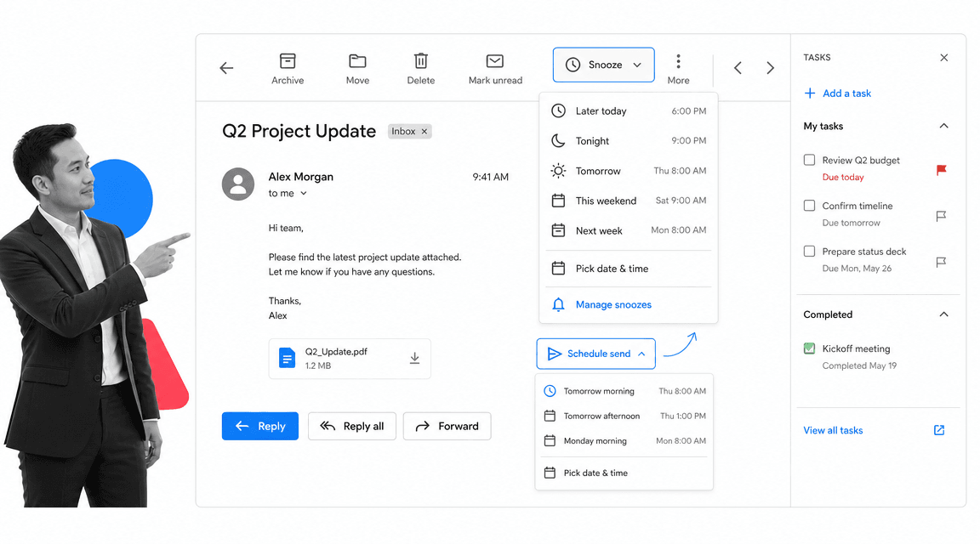Screen dimensions: 980x544
Task: Flag the Prepare status deck task
Action: (941, 262)
